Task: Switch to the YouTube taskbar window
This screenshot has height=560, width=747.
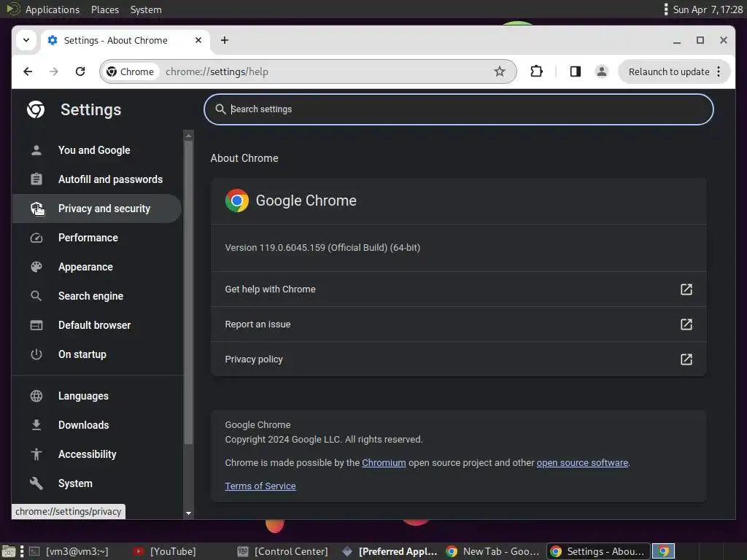Action: [x=166, y=551]
